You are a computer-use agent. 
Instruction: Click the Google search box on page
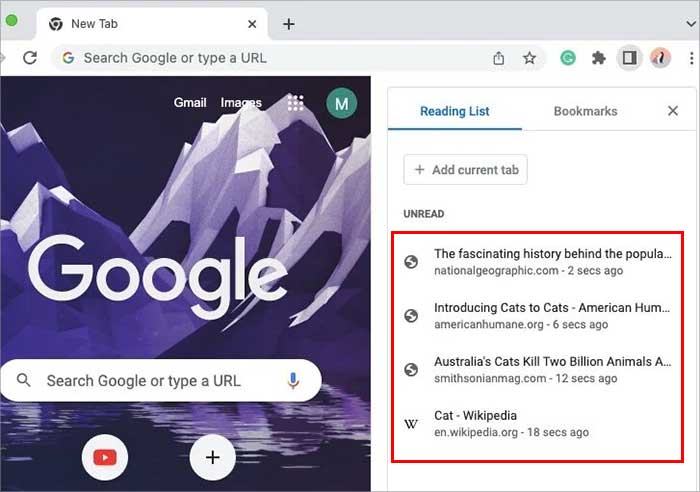point(161,380)
